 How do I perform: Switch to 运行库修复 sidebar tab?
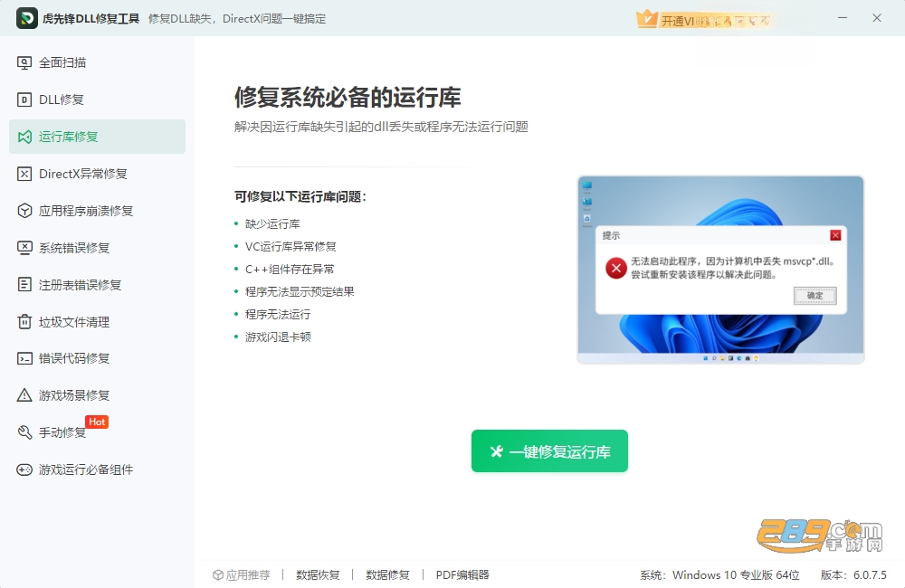click(97, 137)
